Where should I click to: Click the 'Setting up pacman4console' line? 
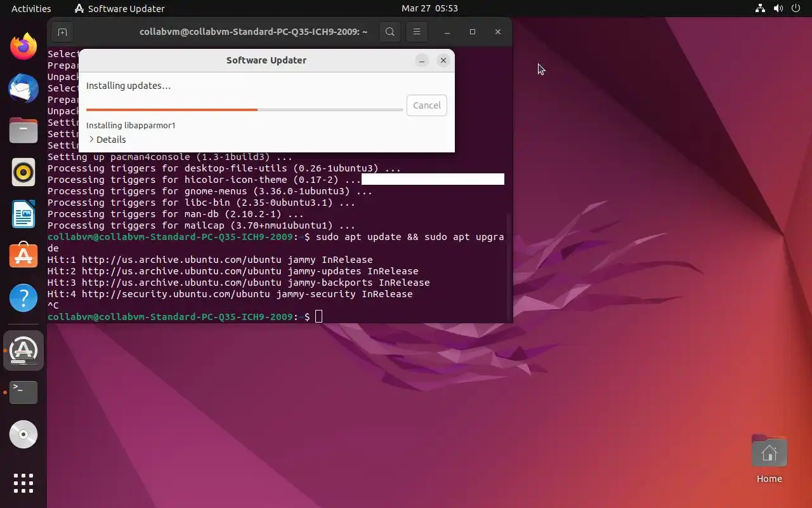click(x=170, y=157)
